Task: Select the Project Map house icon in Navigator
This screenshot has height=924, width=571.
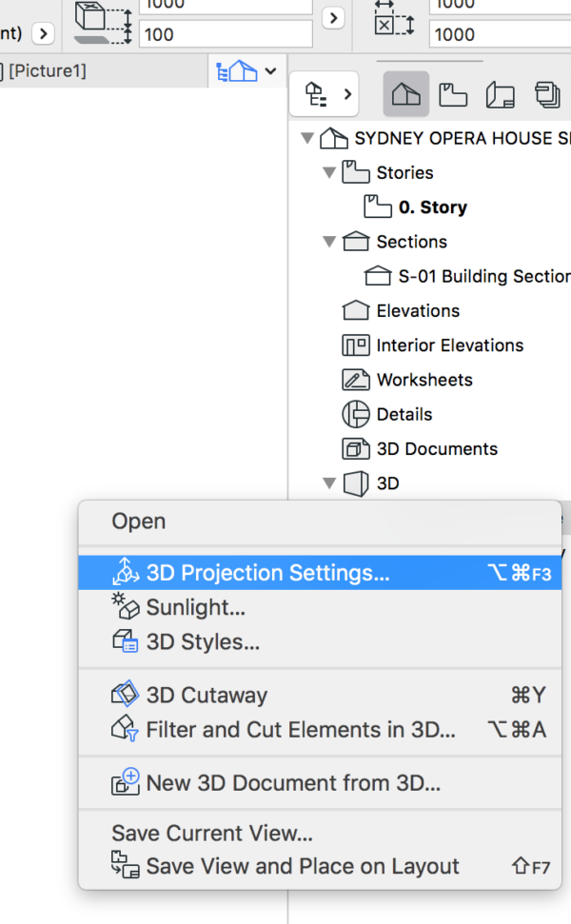Action: point(406,94)
